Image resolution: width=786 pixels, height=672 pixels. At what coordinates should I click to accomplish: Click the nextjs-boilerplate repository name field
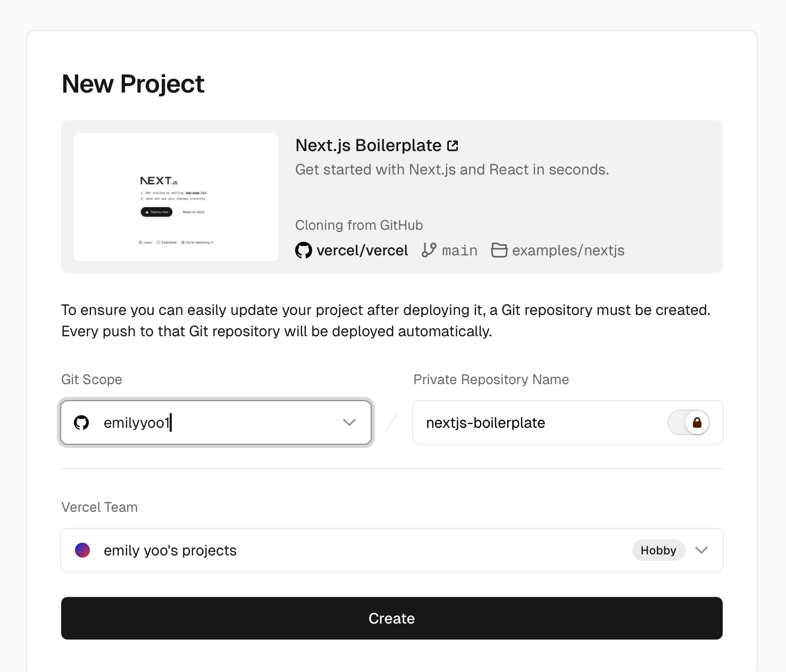(x=568, y=422)
